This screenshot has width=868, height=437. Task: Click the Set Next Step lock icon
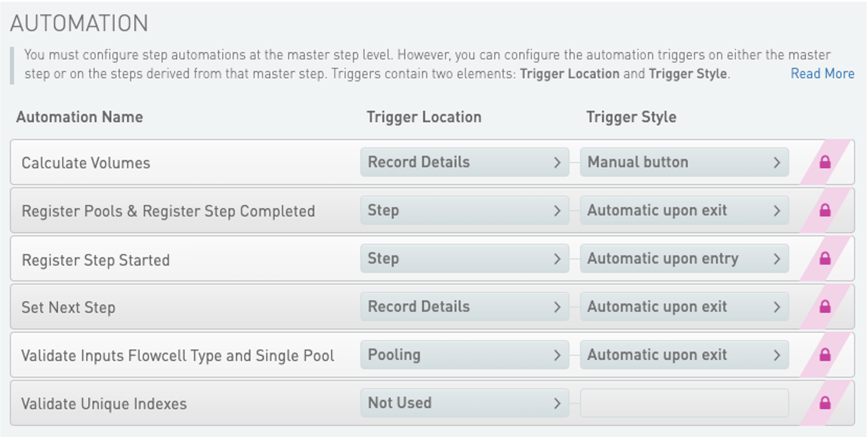coord(825,307)
